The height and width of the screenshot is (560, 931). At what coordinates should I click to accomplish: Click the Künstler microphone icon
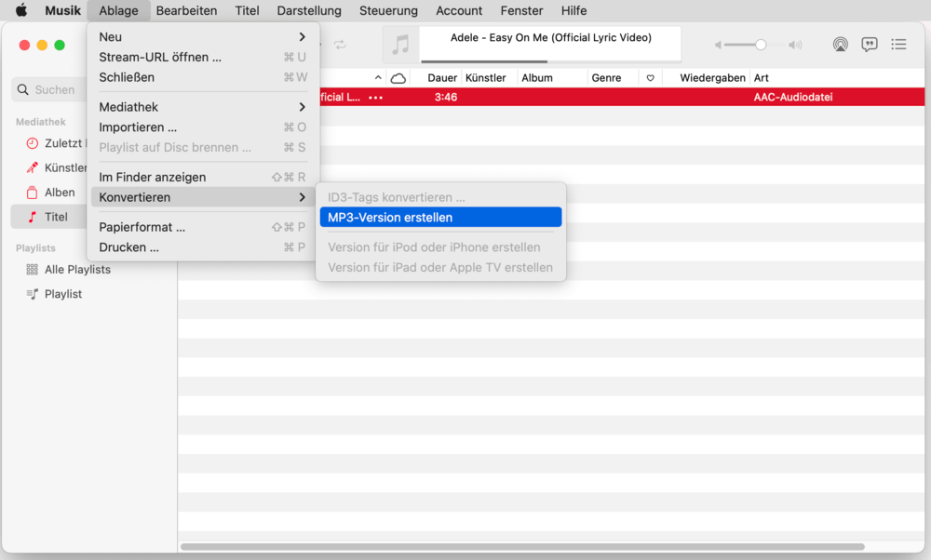pyautogui.click(x=32, y=167)
